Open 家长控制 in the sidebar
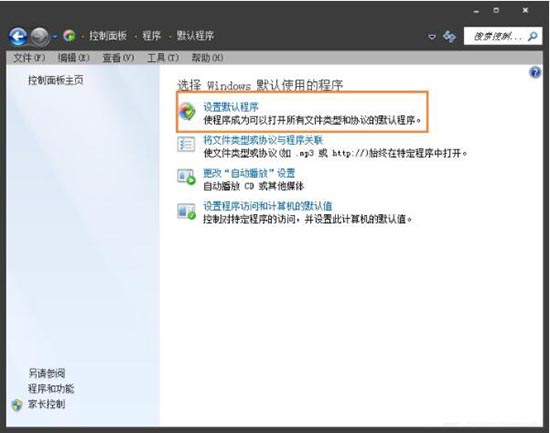The image size is (550, 433). 47,404
